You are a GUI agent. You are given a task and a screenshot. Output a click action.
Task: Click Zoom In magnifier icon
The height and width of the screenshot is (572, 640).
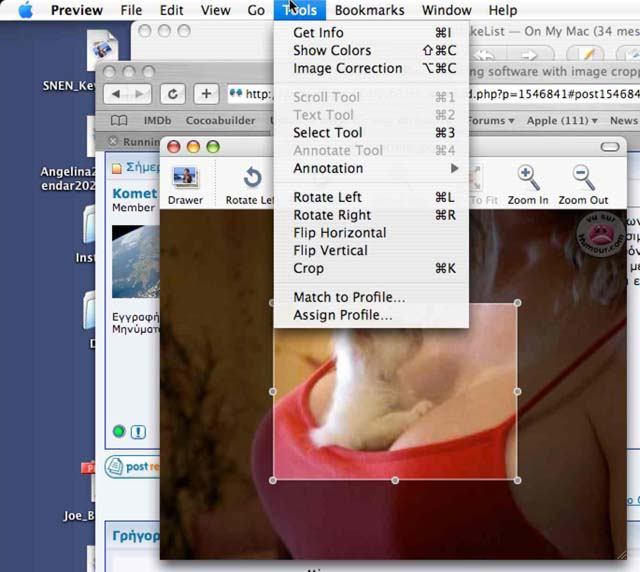528,178
